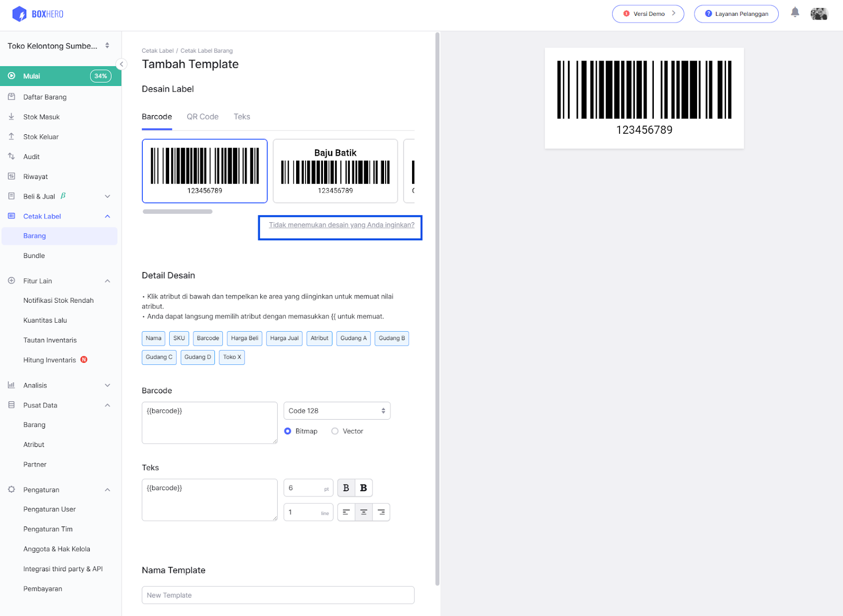
Task: Click the Analisis chart icon
Action: (x=12, y=385)
